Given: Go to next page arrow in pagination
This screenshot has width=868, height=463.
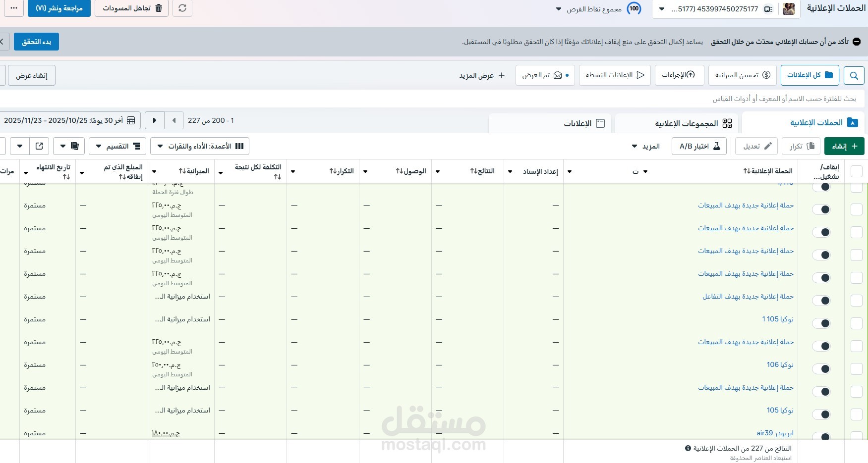Looking at the screenshot, I should (x=155, y=120).
